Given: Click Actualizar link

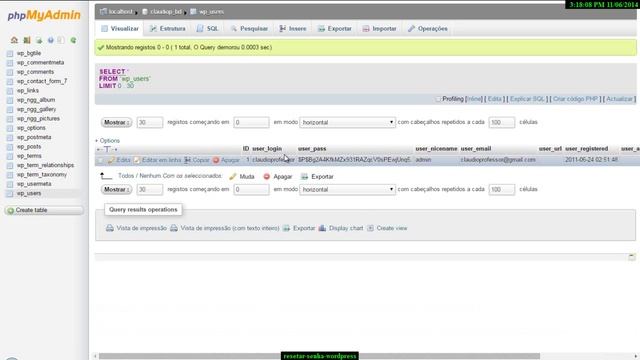Looking at the screenshot, I should [619, 99].
